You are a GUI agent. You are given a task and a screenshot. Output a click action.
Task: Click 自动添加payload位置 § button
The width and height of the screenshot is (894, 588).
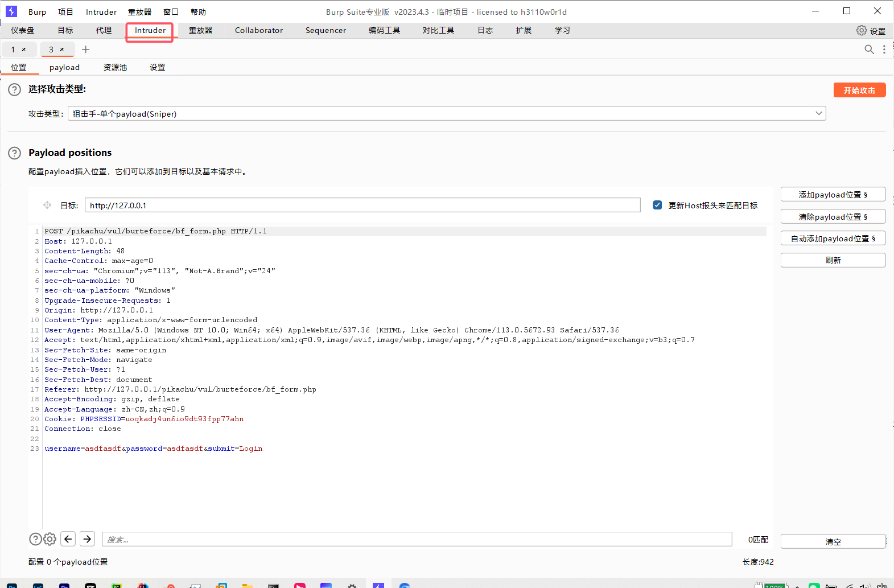tap(833, 239)
